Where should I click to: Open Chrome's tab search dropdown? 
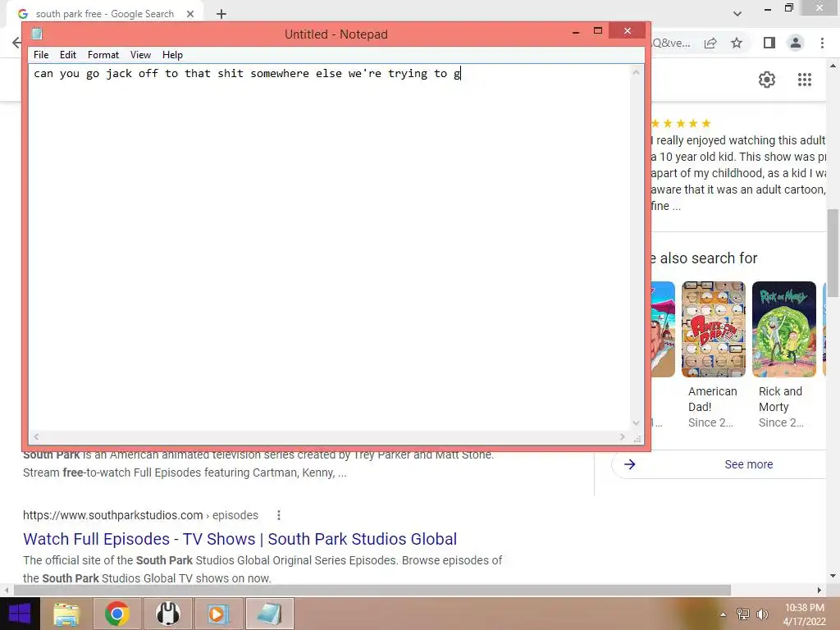[x=737, y=14]
